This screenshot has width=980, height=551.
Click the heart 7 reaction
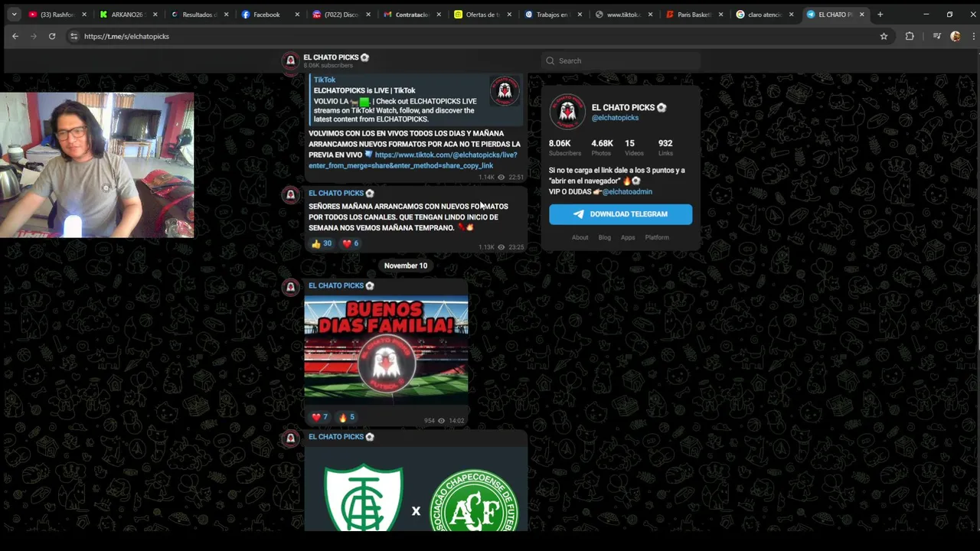(x=320, y=417)
